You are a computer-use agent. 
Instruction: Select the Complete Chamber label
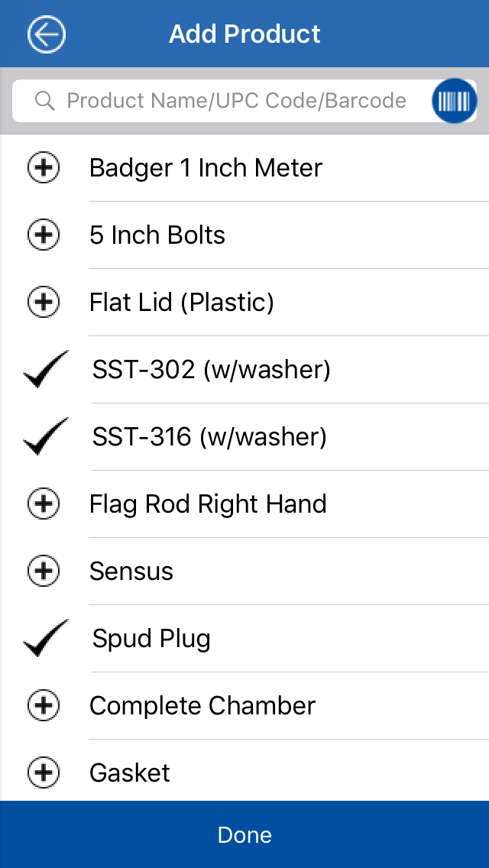pos(202,705)
